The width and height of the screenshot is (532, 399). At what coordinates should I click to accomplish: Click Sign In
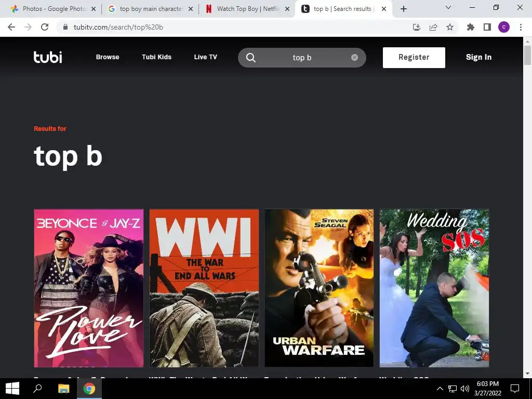tap(478, 57)
